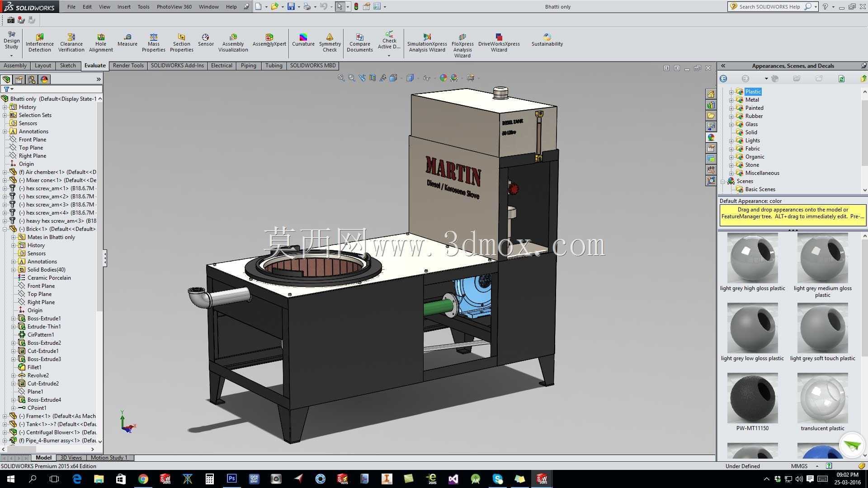868x488 pixels.
Task: Select the CirPattern1 feature
Action: tap(41, 335)
